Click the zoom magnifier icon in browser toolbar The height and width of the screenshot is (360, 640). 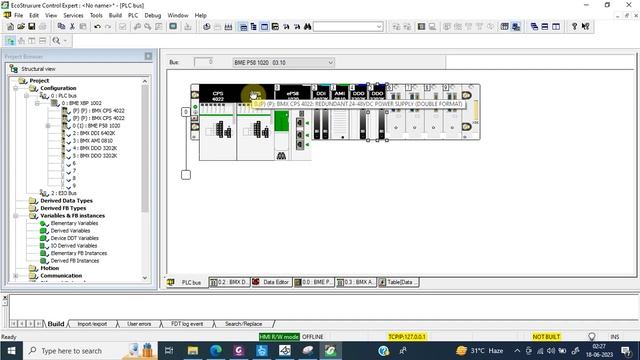(56, 41)
